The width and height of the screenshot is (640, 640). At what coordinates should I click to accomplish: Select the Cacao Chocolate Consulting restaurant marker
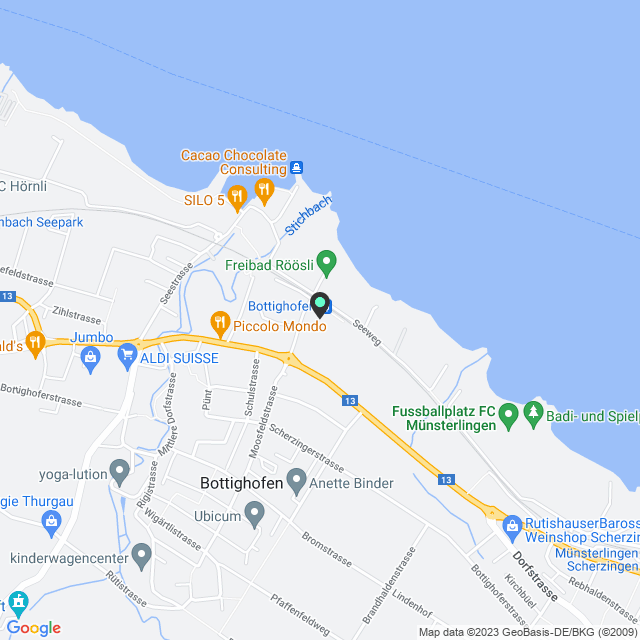point(264,191)
